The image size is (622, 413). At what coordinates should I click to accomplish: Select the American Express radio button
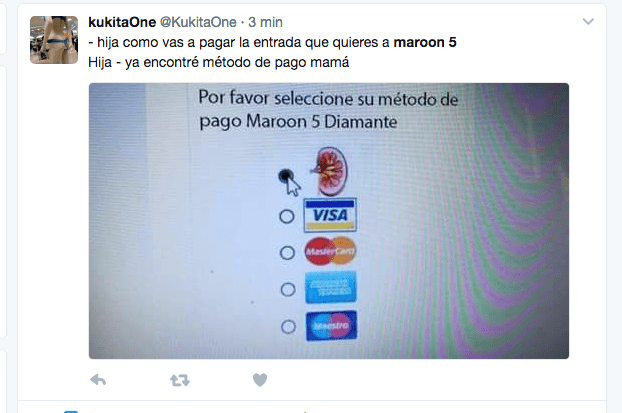288,289
